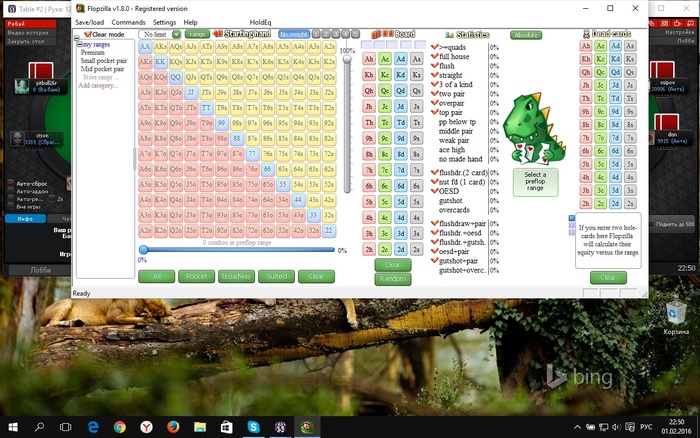This screenshot has width=700, height=438.
Task: Toggle Авто-сброс checkbox in poker table
Action: pos(10,183)
